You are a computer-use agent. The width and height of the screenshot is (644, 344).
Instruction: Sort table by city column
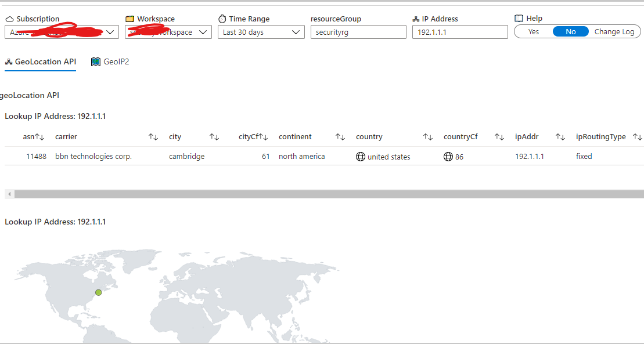click(x=214, y=137)
